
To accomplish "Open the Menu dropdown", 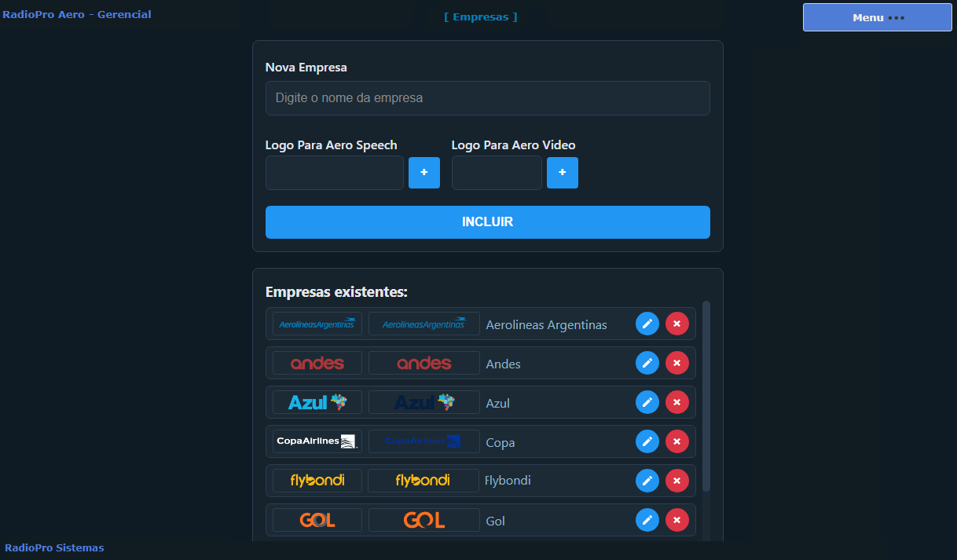I will coord(877,17).
